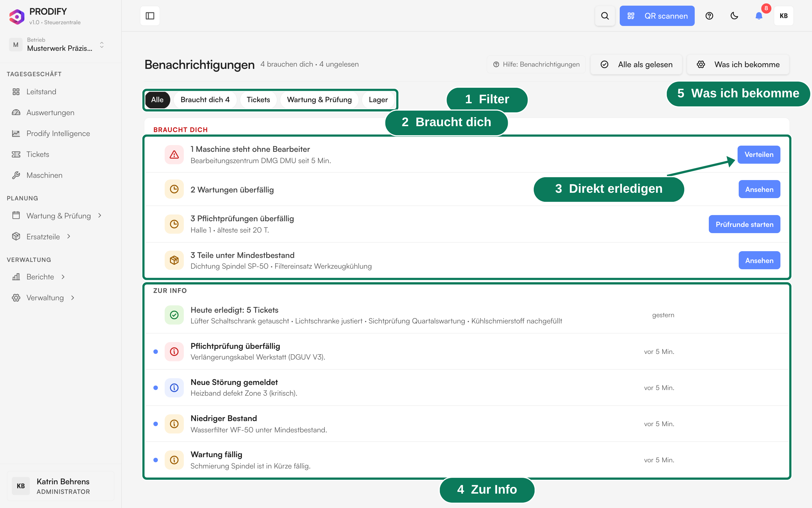Image resolution: width=812 pixels, height=508 pixels.
Task: Click the Verteilen button
Action: (759, 155)
